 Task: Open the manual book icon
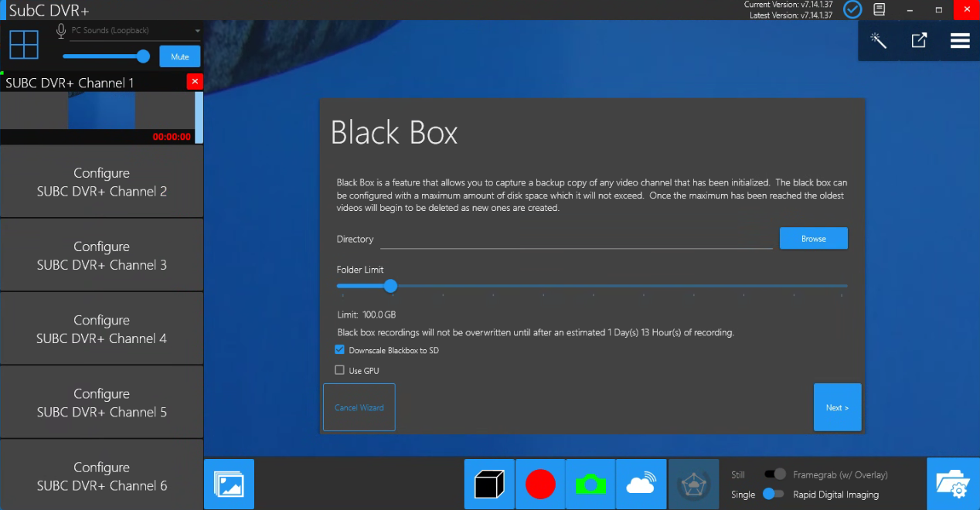pos(879,9)
